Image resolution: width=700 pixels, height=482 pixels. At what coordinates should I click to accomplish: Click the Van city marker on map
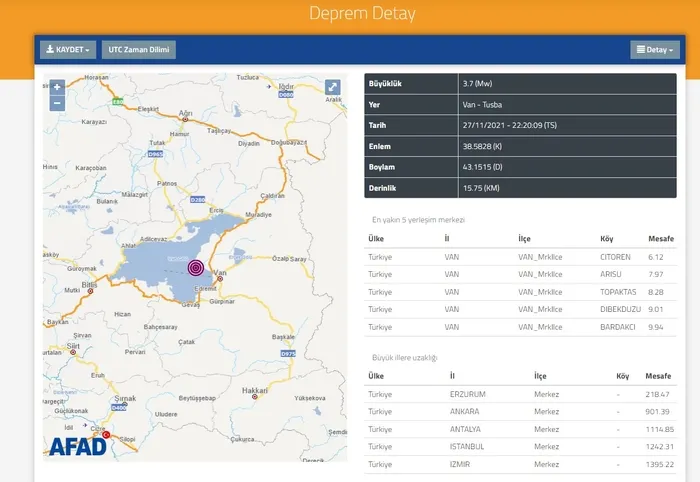tap(220, 278)
